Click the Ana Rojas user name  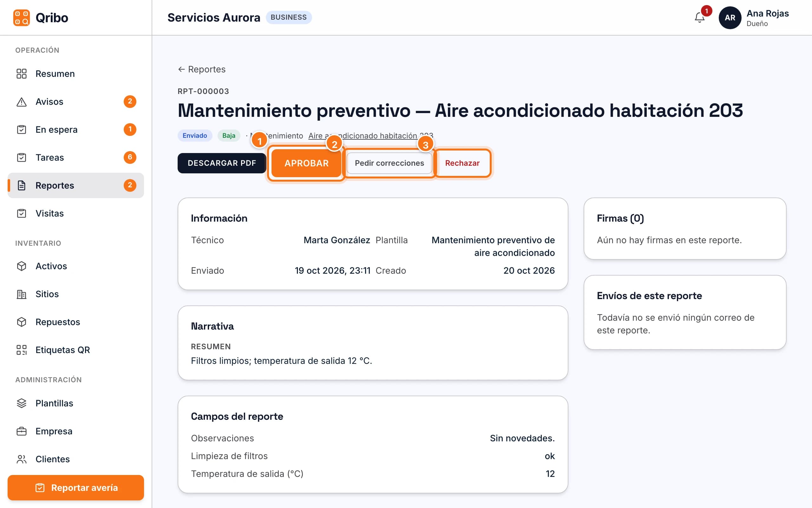(767, 13)
